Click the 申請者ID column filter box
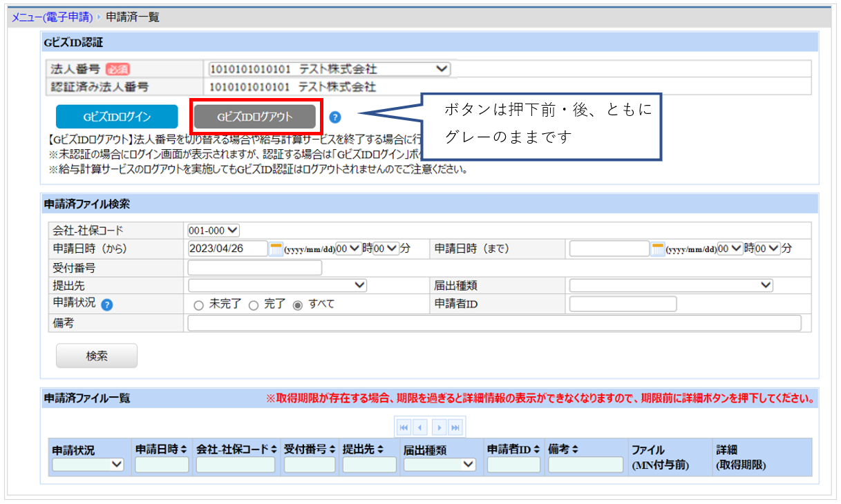 (x=514, y=465)
